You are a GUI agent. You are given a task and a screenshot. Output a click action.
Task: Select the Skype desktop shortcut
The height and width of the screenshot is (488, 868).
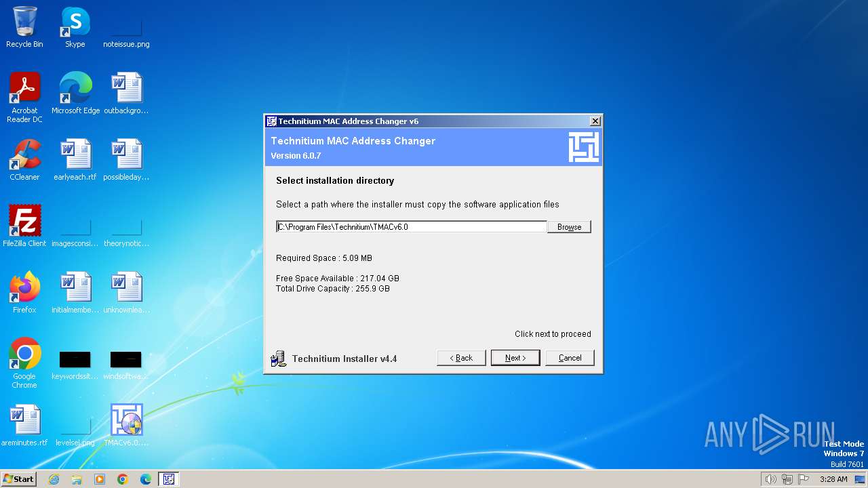click(x=75, y=27)
